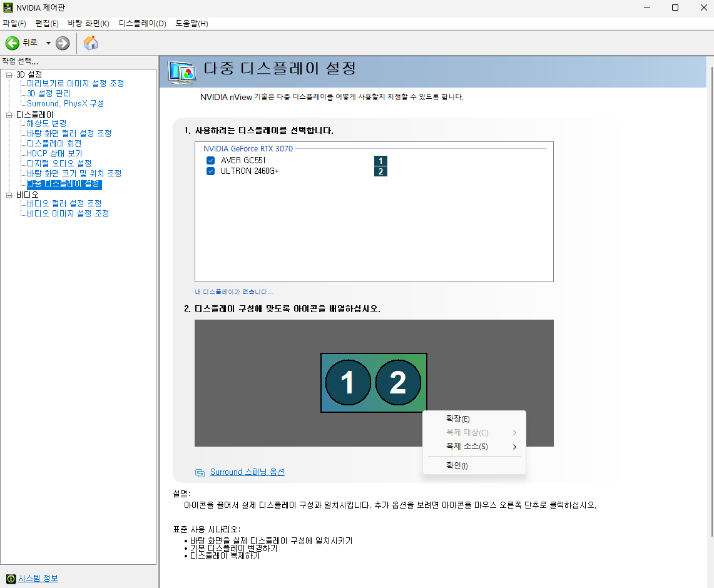Open the 도움말(H) menu
Viewport: 714px width, 588px height.
click(x=191, y=24)
